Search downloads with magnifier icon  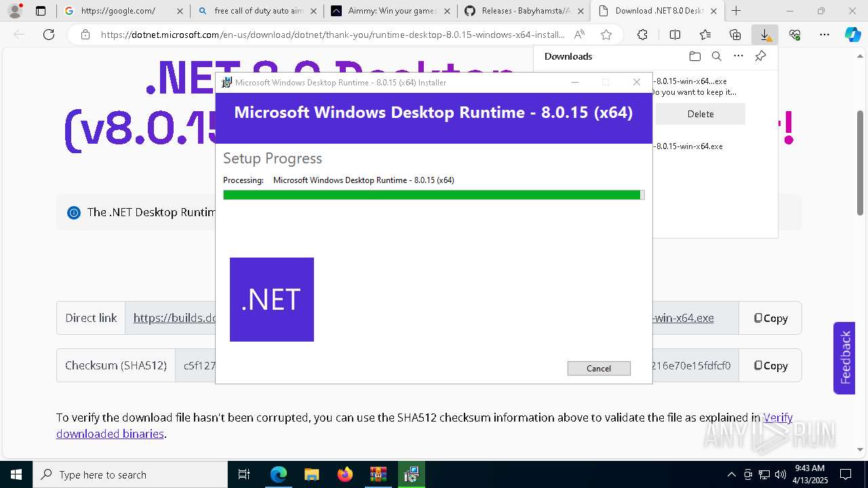click(x=716, y=56)
